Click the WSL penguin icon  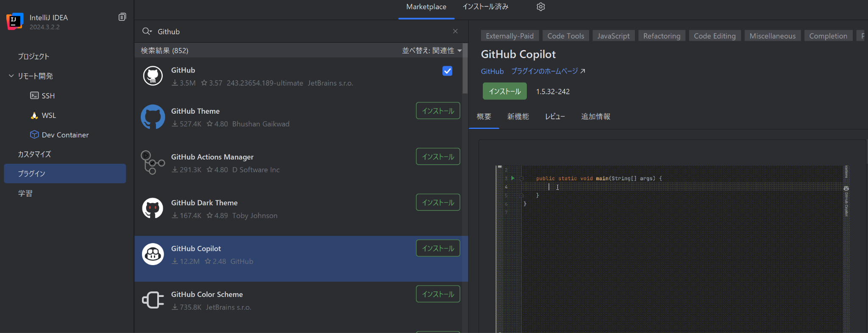click(x=34, y=115)
